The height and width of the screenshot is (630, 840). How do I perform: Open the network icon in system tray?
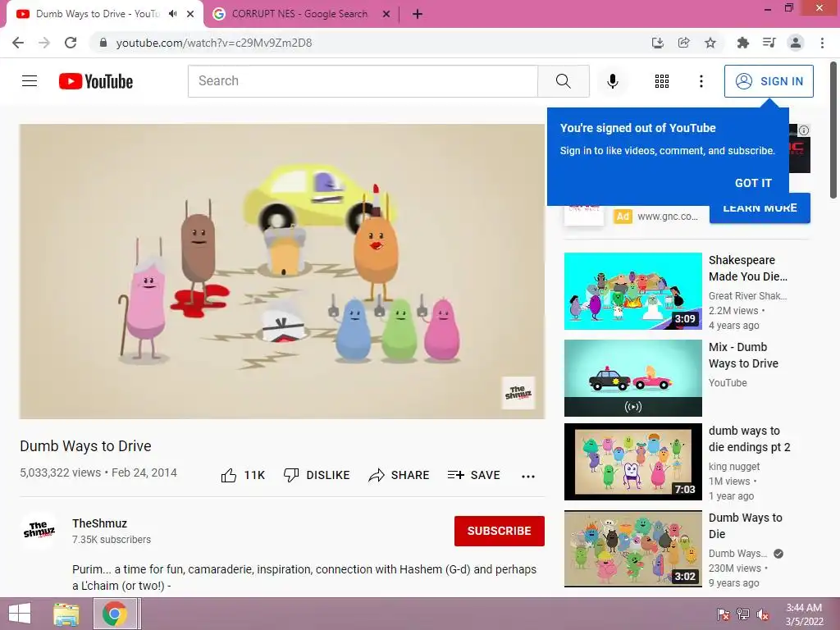743,614
